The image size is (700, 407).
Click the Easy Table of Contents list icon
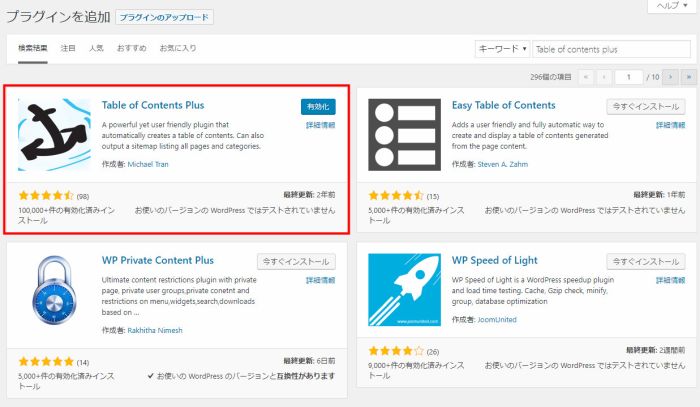coord(404,135)
